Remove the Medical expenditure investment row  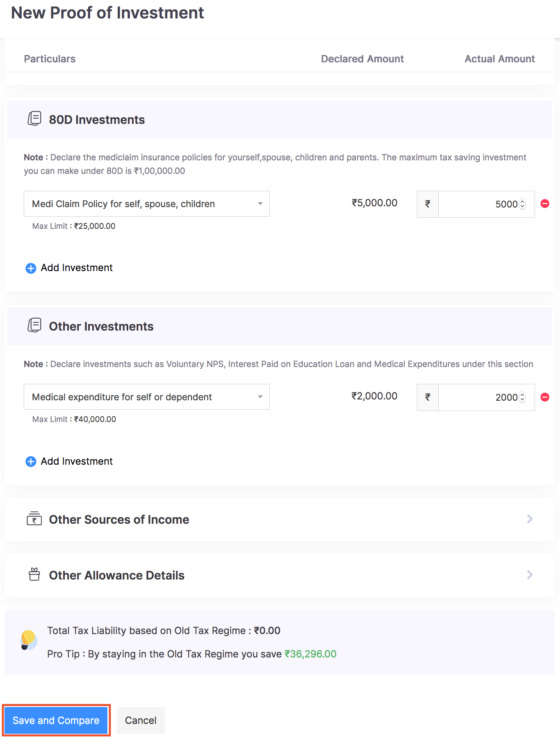point(545,397)
